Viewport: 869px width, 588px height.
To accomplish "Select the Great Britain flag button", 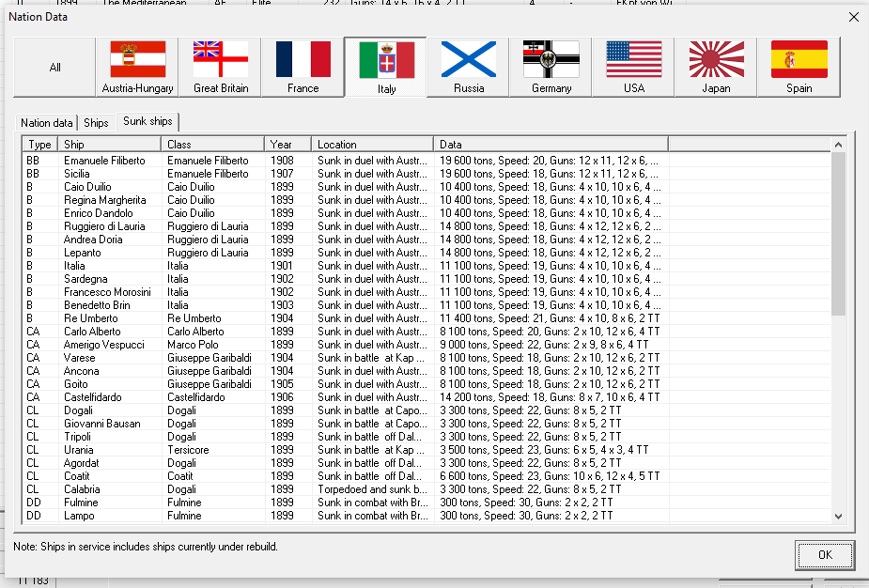I will [220, 67].
